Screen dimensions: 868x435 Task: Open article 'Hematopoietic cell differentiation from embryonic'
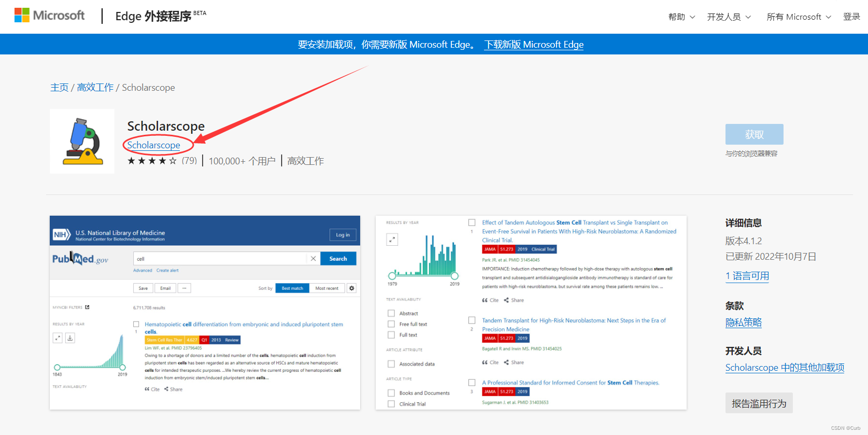pyautogui.click(x=244, y=328)
